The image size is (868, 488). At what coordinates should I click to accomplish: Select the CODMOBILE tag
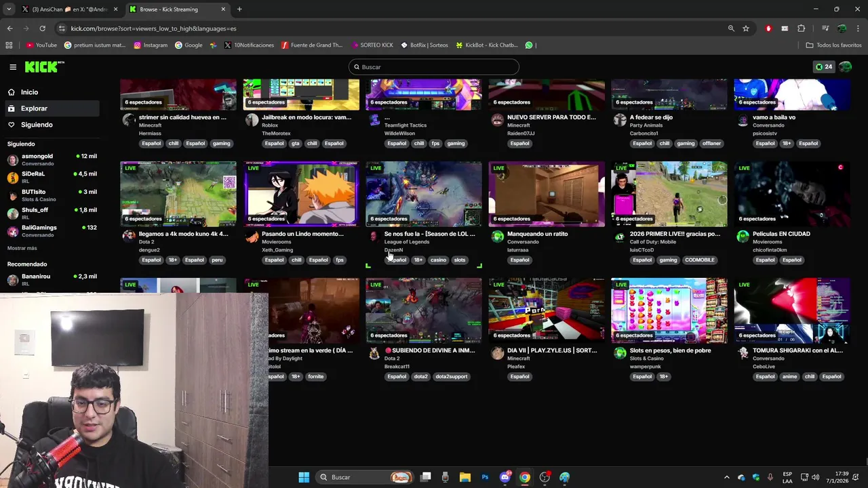pos(700,260)
